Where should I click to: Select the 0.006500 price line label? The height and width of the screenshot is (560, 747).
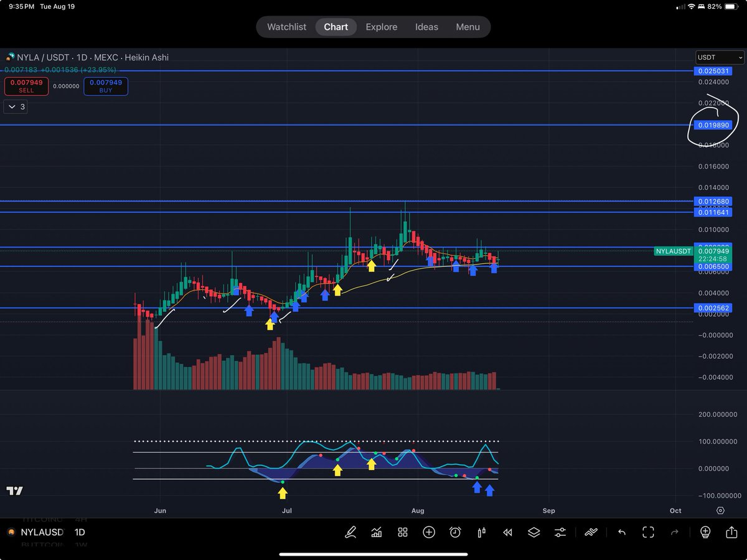(x=713, y=266)
